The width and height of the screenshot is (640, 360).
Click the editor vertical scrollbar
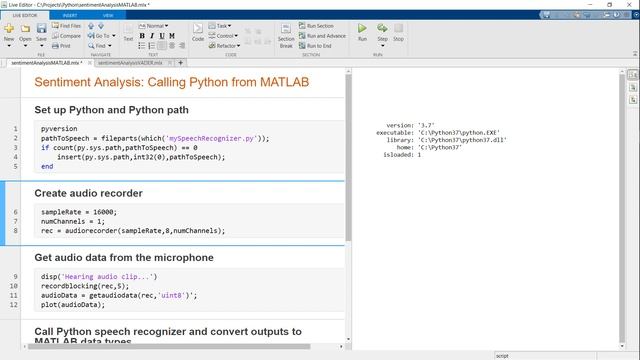[x=348, y=158]
